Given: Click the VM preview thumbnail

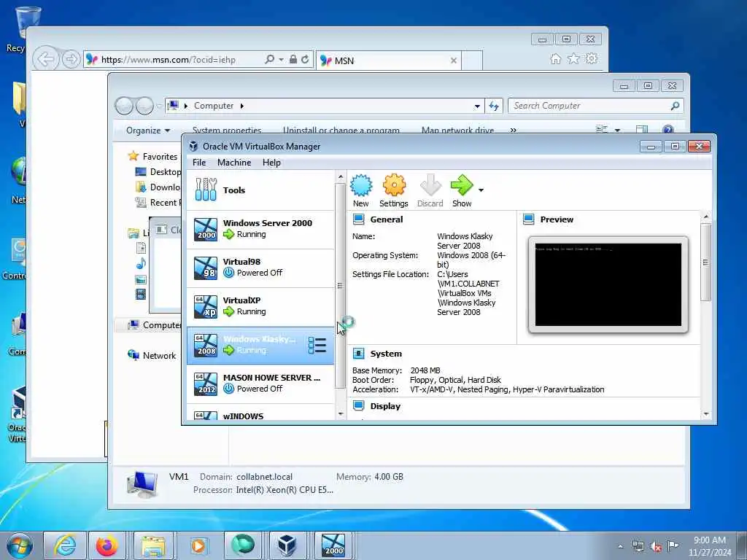Looking at the screenshot, I should [608, 284].
